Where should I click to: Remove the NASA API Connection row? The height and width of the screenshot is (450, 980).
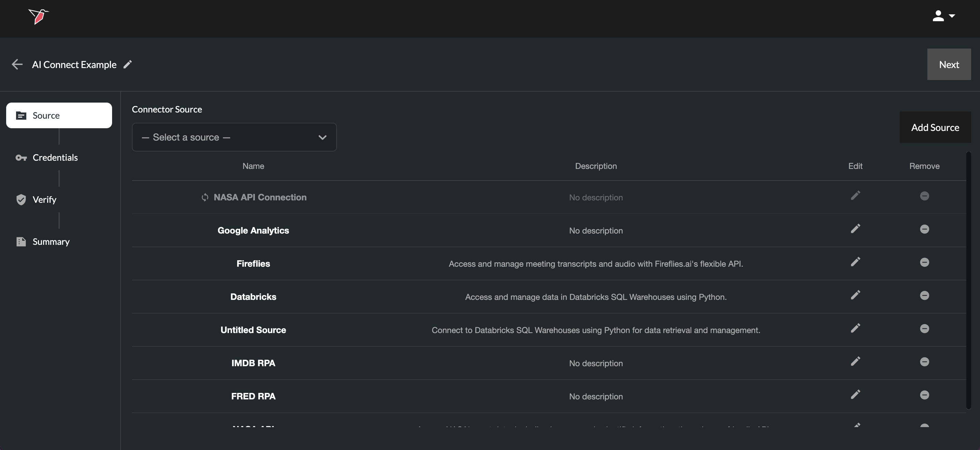click(924, 196)
